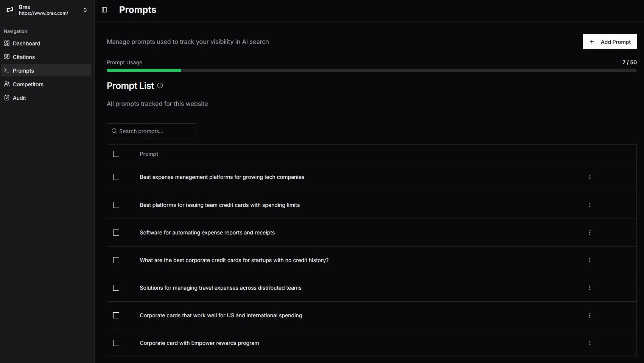Open the brex.com website link
This screenshot has width=644, height=363.
point(43,13)
